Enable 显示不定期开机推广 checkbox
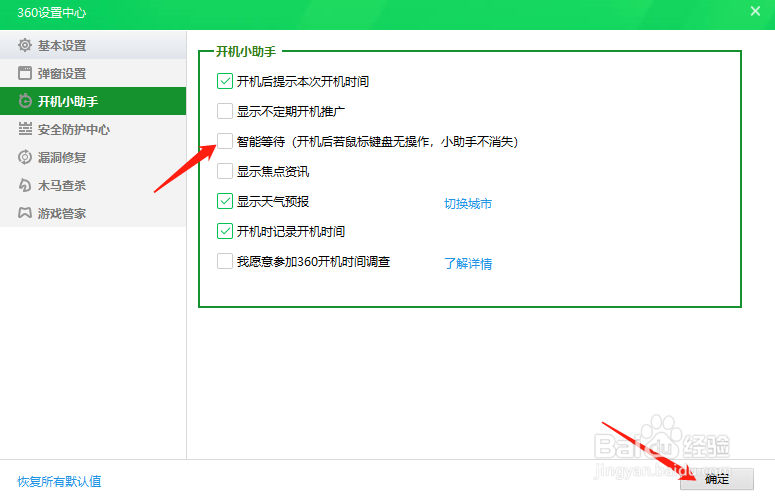The width and height of the screenshot is (775, 498). click(x=225, y=111)
